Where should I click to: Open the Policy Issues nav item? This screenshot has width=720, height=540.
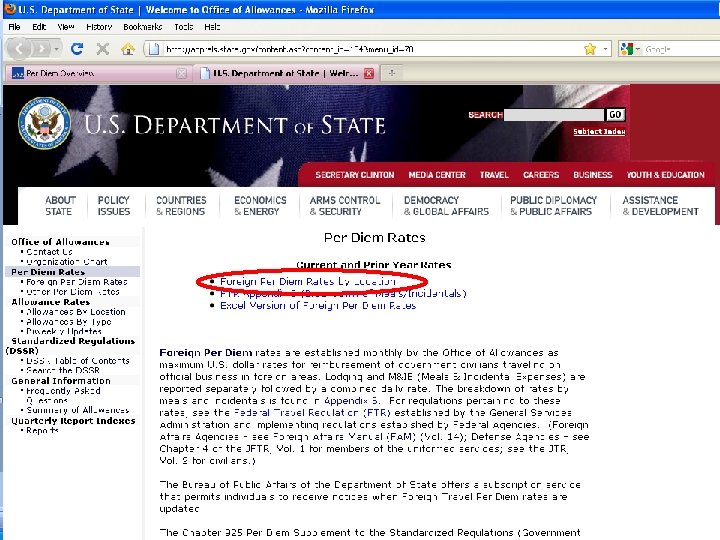[x=113, y=206]
